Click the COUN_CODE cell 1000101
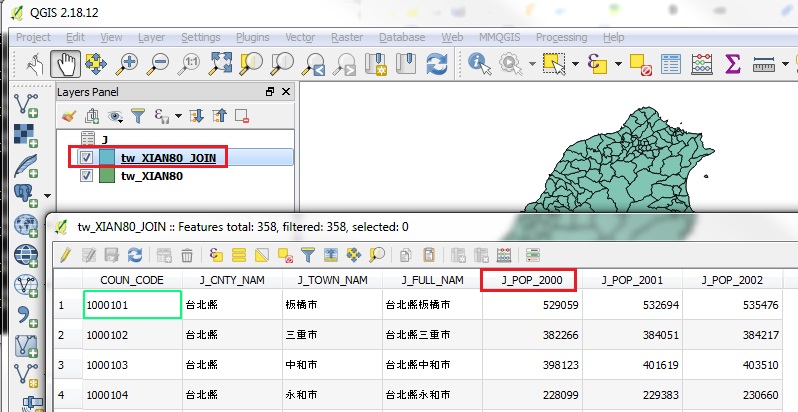The image size is (798, 412). (x=132, y=305)
